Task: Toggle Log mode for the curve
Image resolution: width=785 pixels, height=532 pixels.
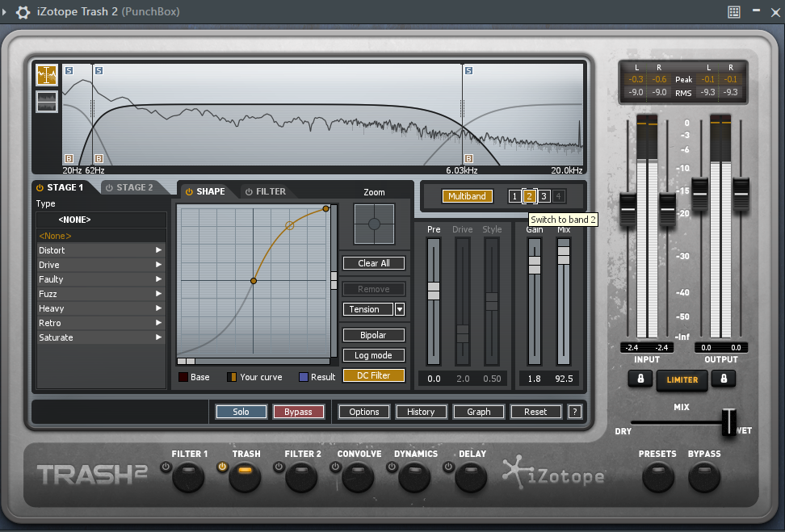Action: [x=373, y=355]
